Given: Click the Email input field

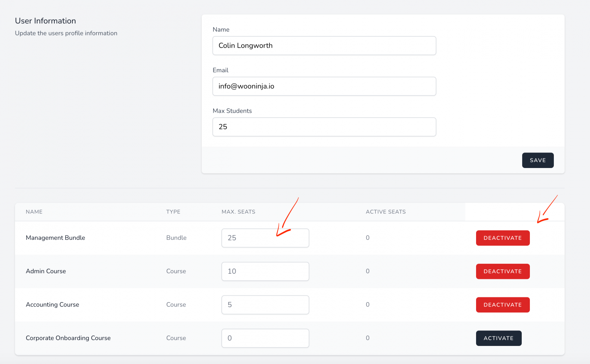Looking at the screenshot, I should pyautogui.click(x=324, y=86).
